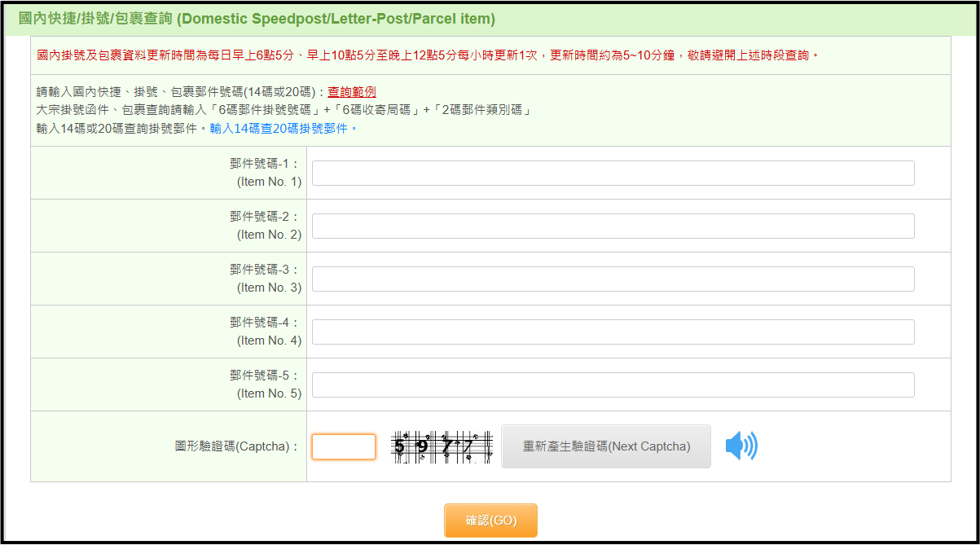Click the 郵件號碼-4 (Item No. 4) label
980x545 pixels.
266,332
